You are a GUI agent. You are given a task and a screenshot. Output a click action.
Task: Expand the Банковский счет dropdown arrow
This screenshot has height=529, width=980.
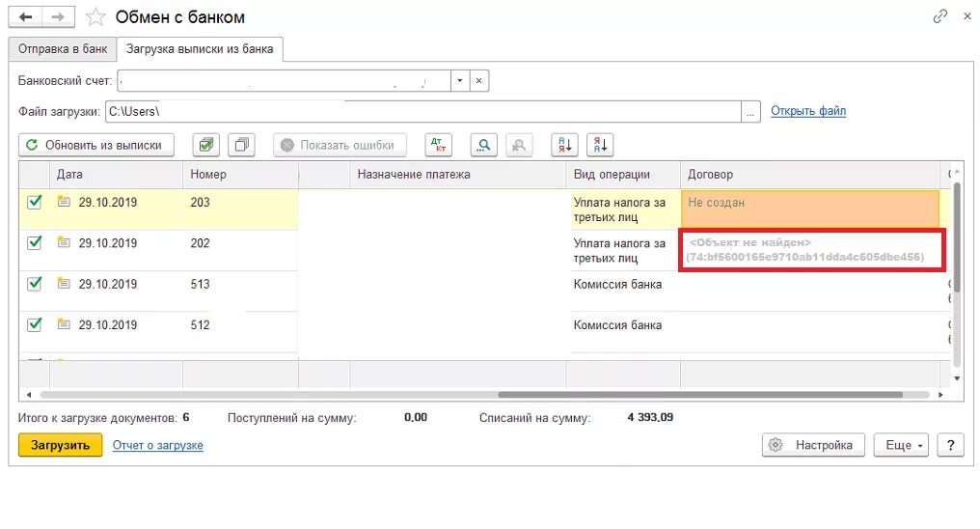tap(460, 81)
